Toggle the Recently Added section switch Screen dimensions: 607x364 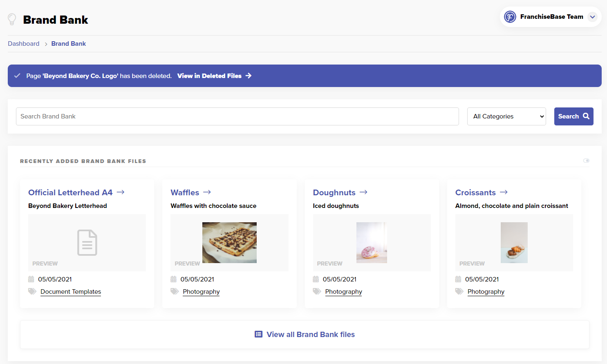pyautogui.click(x=586, y=161)
